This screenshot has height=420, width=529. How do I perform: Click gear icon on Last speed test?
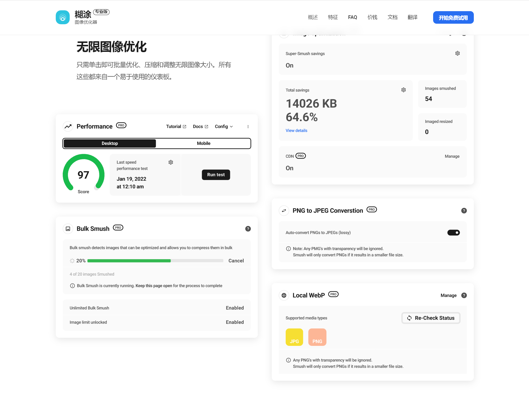[x=171, y=162]
